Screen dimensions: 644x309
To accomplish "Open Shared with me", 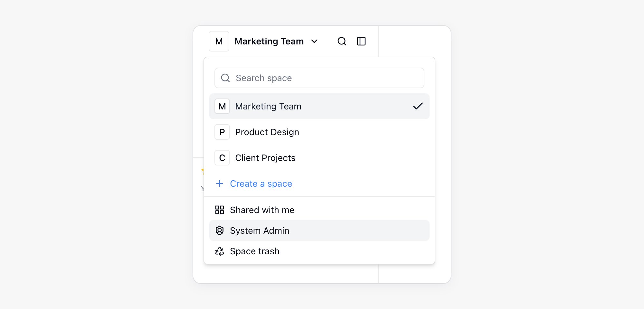I will pos(319,210).
